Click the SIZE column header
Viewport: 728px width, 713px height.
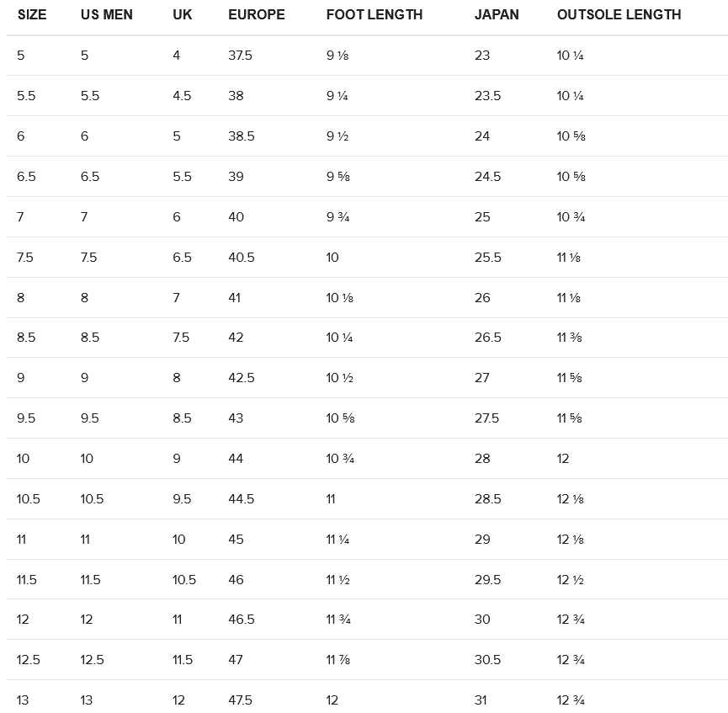pos(32,14)
